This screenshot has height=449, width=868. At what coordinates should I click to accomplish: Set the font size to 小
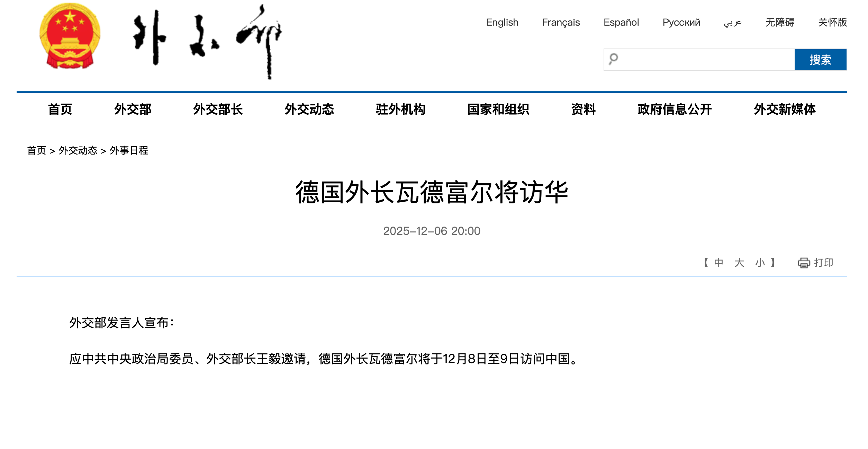pyautogui.click(x=760, y=263)
